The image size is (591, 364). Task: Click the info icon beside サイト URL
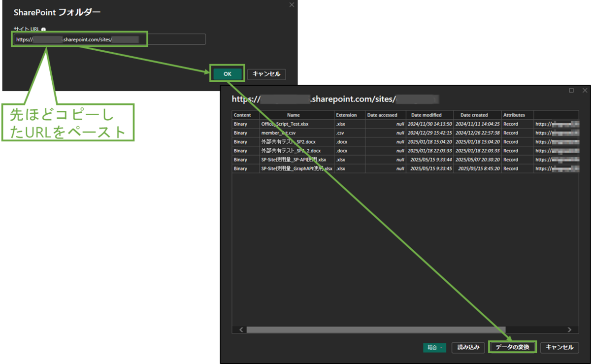[x=44, y=29]
